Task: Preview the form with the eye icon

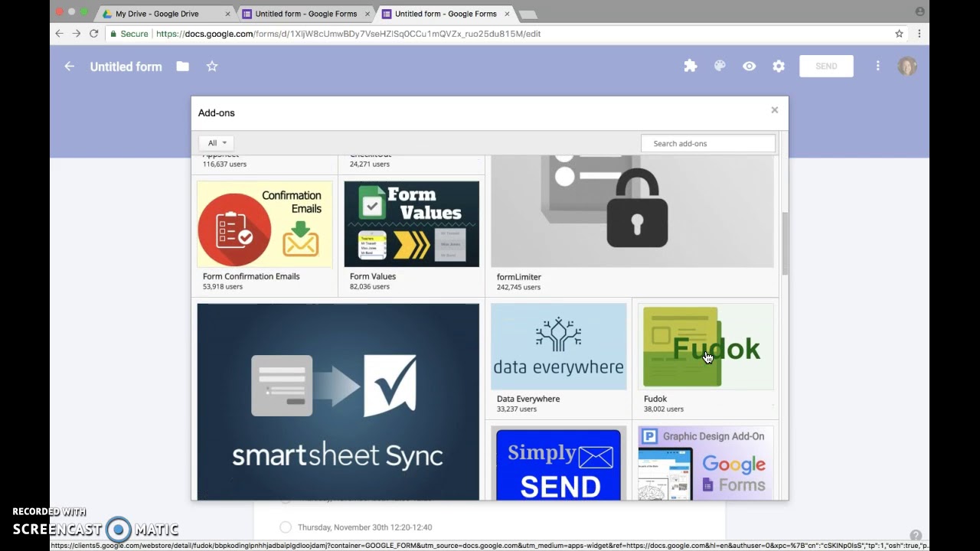Action: [750, 67]
